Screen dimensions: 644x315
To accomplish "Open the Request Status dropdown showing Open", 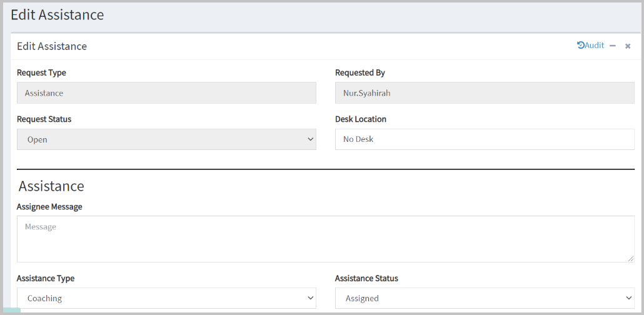I will coord(166,139).
